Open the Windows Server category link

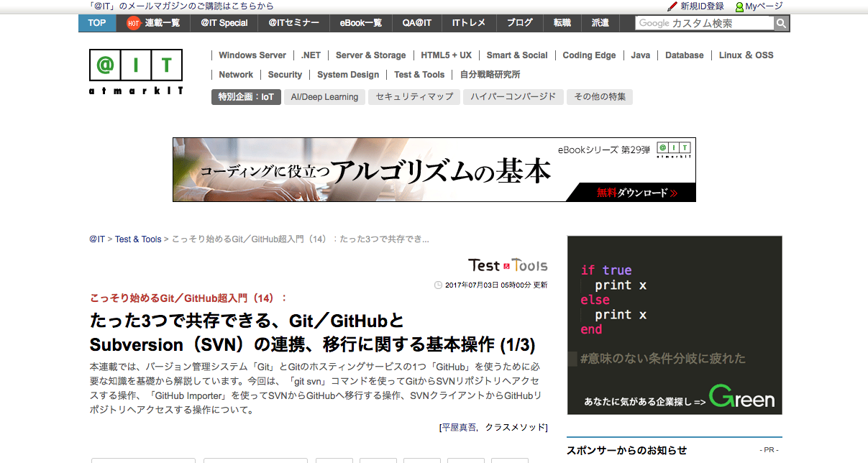point(252,55)
